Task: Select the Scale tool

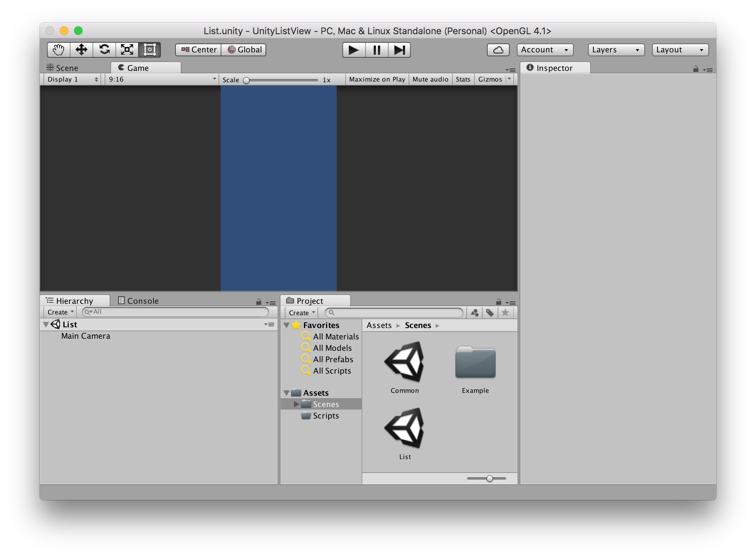Action: [127, 50]
